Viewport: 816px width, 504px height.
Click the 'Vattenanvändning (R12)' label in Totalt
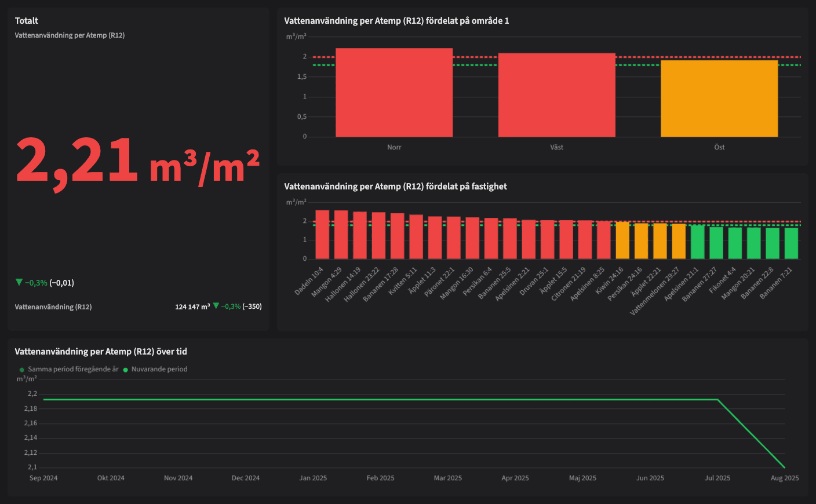tap(53, 306)
